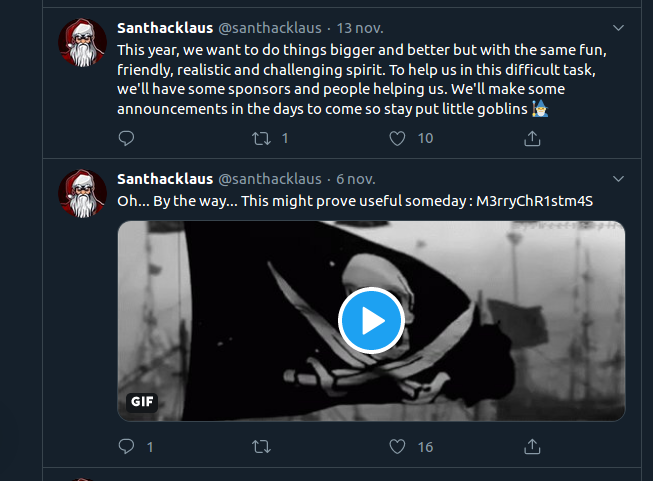653x481 pixels.
Task: Click the GIF badge on the media
Action: click(x=143, y=402)
